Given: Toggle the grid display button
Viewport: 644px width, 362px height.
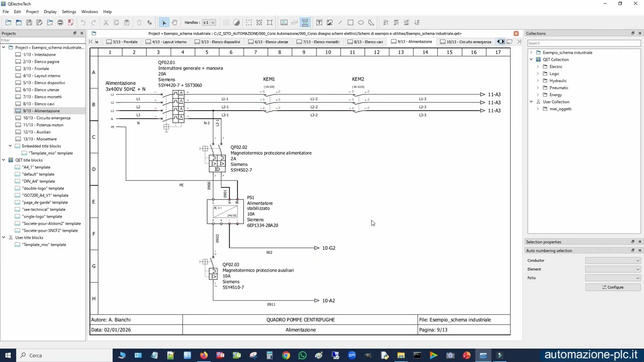Looking at the screenshot, I should [226, 22].
